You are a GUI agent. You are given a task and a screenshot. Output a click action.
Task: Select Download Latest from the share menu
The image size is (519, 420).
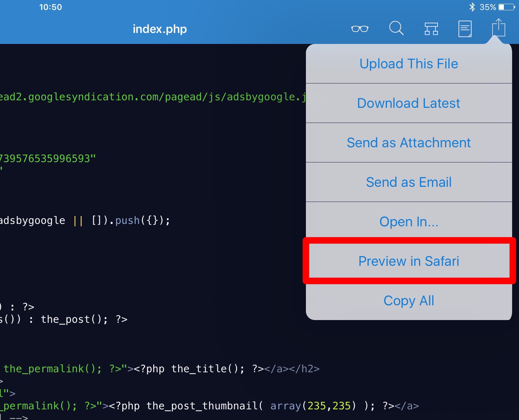pos(409,103)
